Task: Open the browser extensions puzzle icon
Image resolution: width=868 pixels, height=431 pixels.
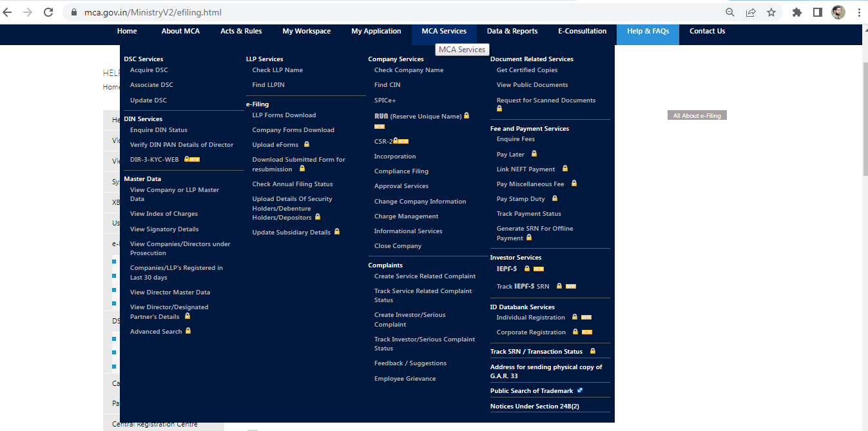Action: coord(797,12)
